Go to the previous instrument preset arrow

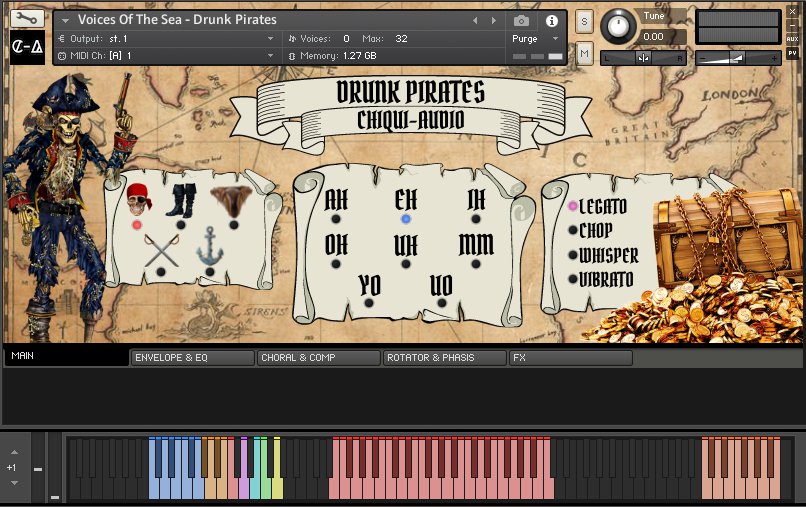pyautogui.click(x=475, y=21)
